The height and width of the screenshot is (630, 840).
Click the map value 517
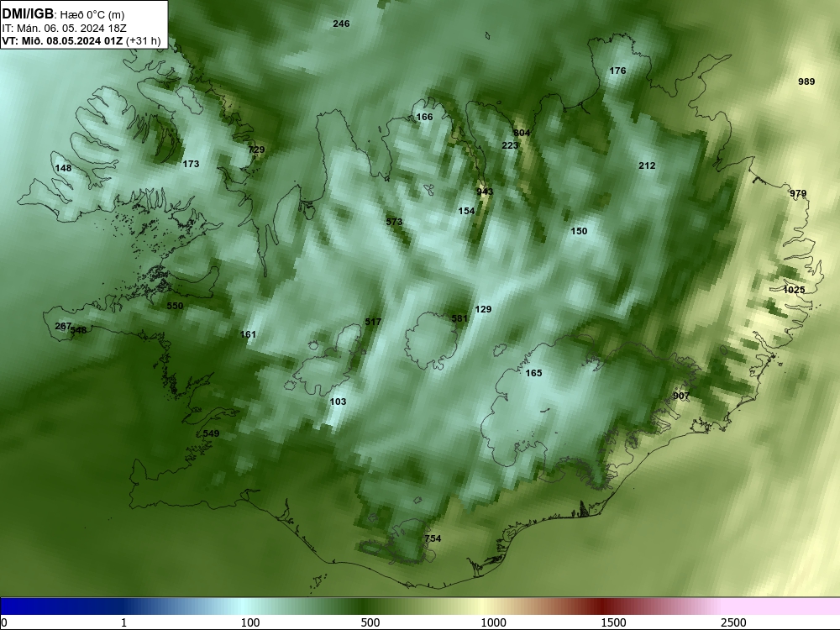373,322
